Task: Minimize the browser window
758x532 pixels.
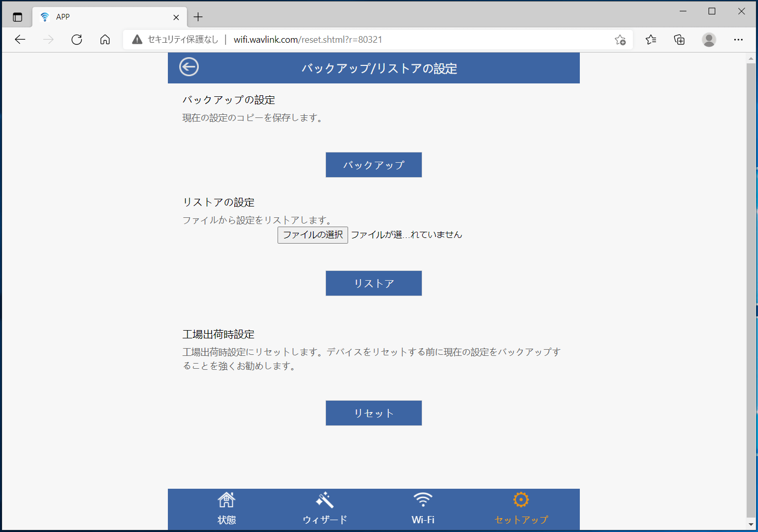Action: [683, 11]
